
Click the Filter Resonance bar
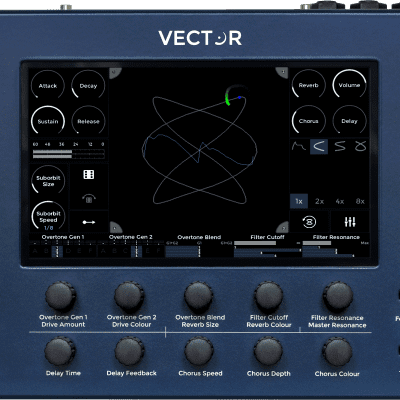(x=336, y=250)
